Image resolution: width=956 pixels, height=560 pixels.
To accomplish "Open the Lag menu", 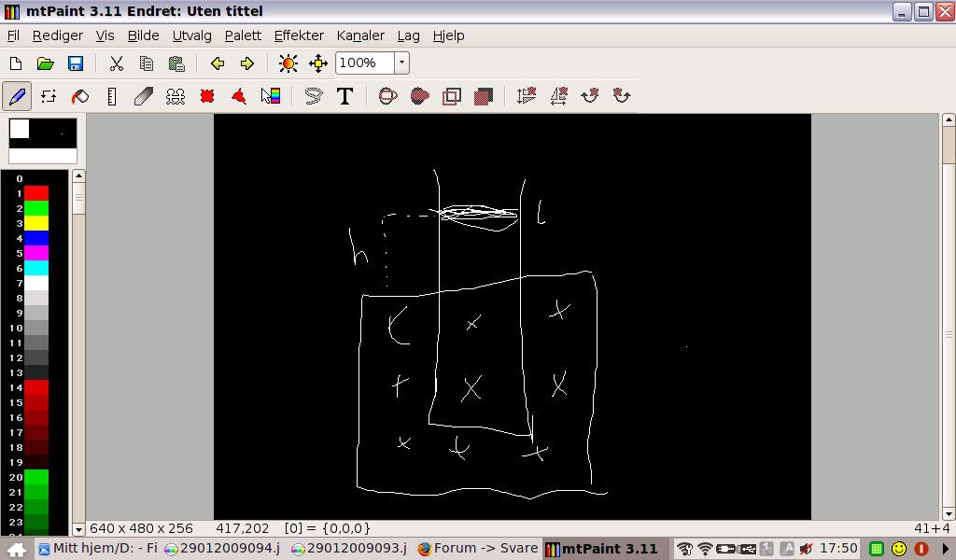I will click(409, 36).
